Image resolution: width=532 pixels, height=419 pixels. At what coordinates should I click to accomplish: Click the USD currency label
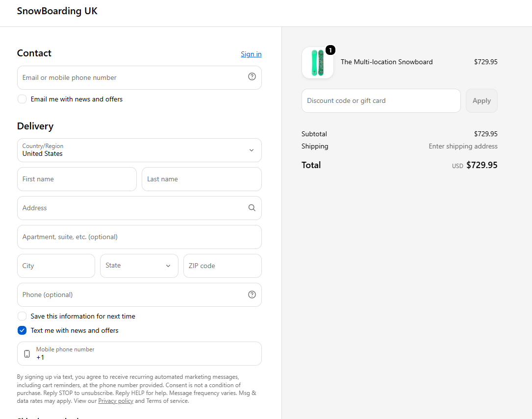coord(457,166)
